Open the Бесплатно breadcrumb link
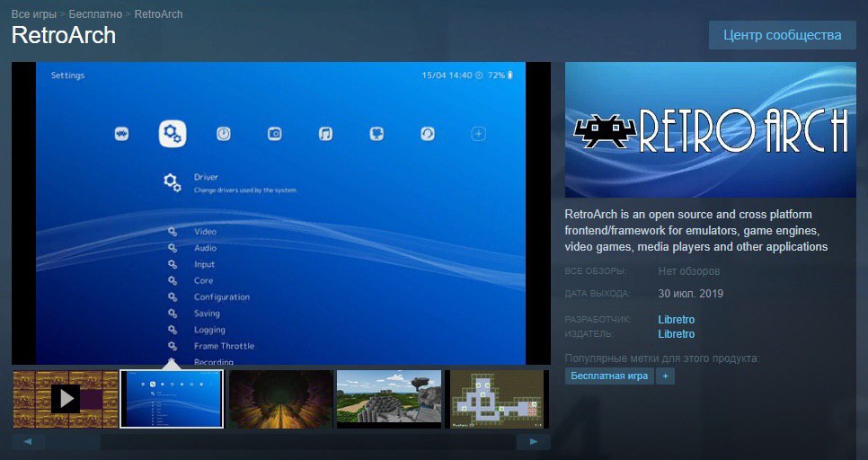 95,13
